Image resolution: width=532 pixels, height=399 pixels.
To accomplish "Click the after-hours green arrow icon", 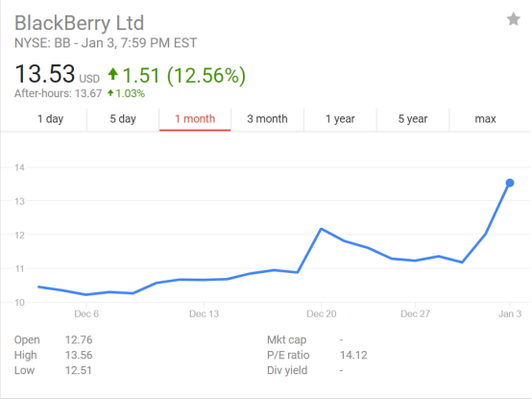I will (x=110, y=92).
